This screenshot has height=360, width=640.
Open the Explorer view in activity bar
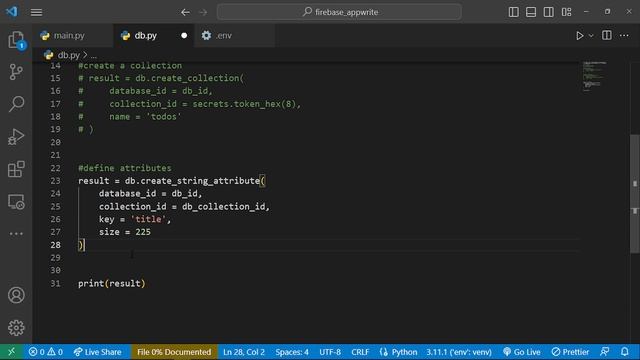(16, 40)
